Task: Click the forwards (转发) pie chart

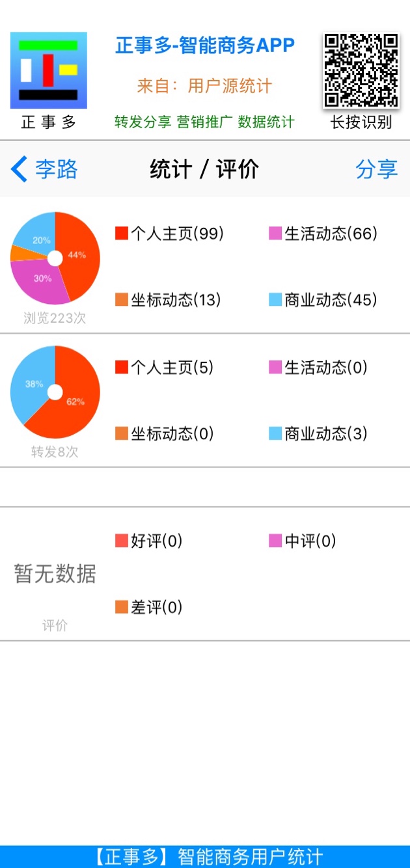Action: [55, 392]
